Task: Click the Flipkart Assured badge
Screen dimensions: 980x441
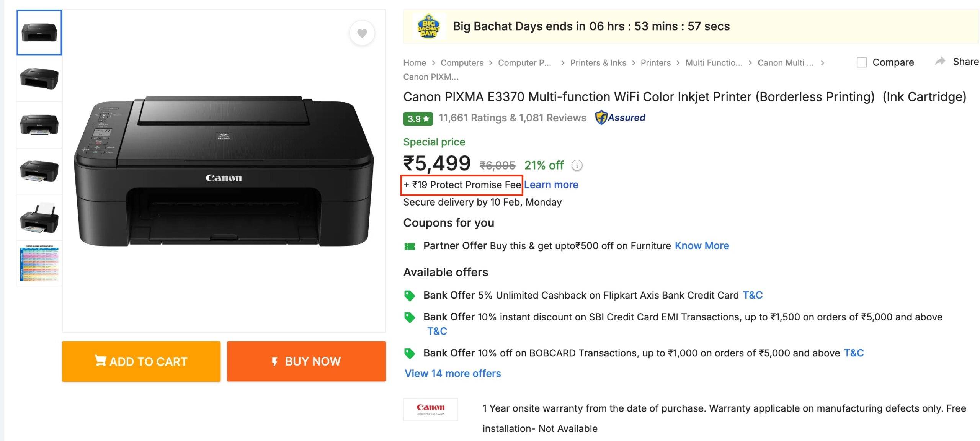Action: 620,118
